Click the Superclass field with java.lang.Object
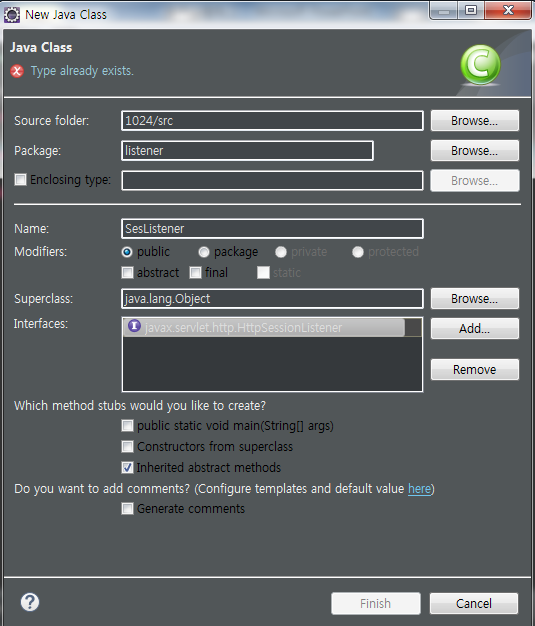535x626 pixels. pyautogui.click(x=272, y=299)
